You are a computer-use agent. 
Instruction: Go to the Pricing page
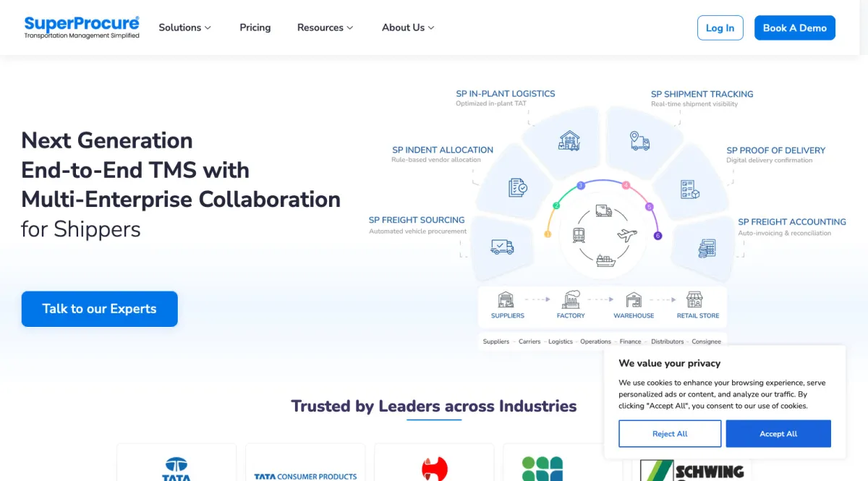pos(255,27)
